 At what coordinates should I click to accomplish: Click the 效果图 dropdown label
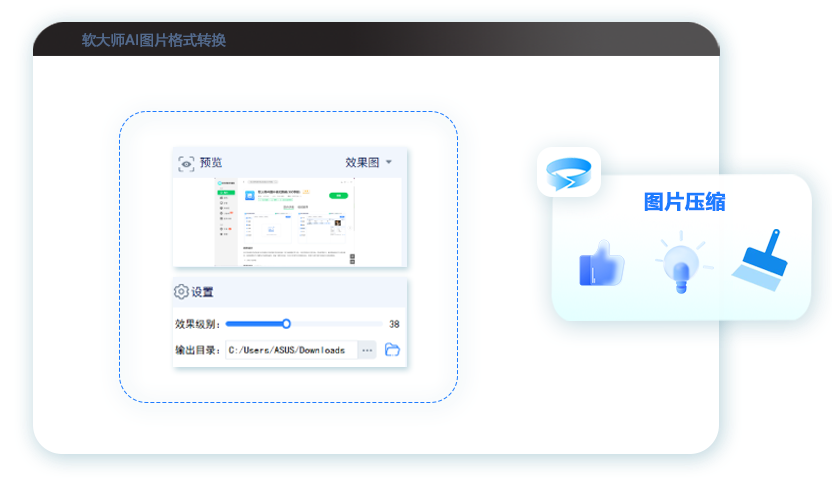362,162
